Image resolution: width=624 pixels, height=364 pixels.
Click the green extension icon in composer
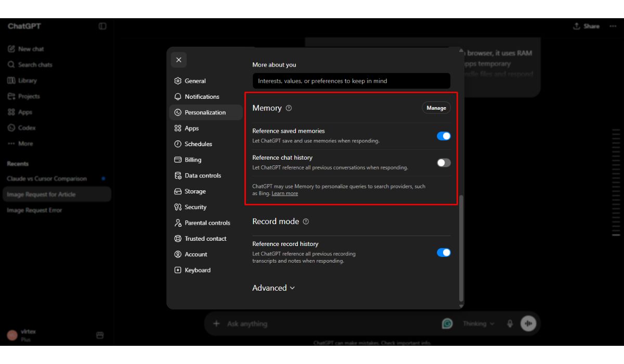447,323
